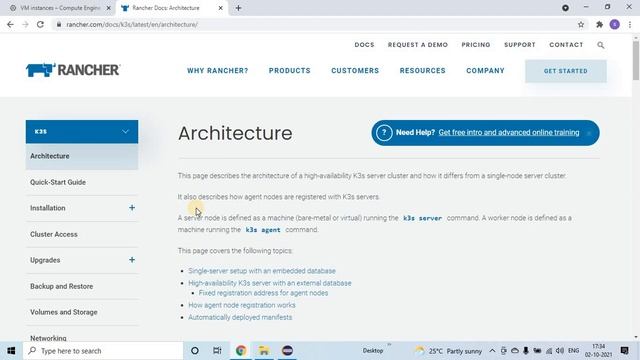This screenshot has width=640, height=360.
Task: Open Volumes and Storage in sidebar
Action: pos(64,312)
